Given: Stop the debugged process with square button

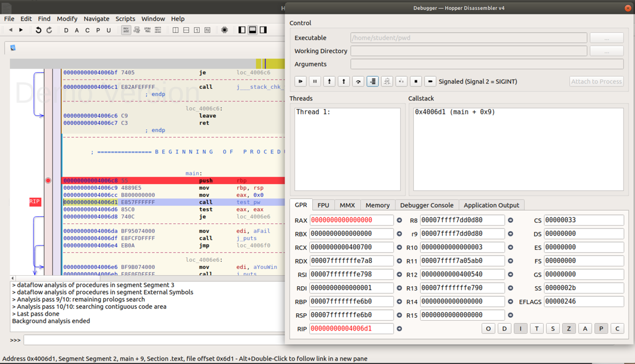Looking at the screenshot, I should click(x=416, y=81).
